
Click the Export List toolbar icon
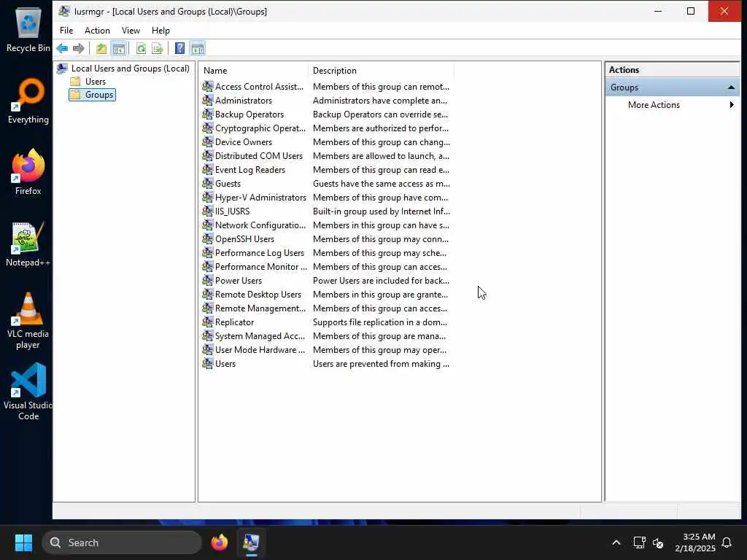point(158,48)
